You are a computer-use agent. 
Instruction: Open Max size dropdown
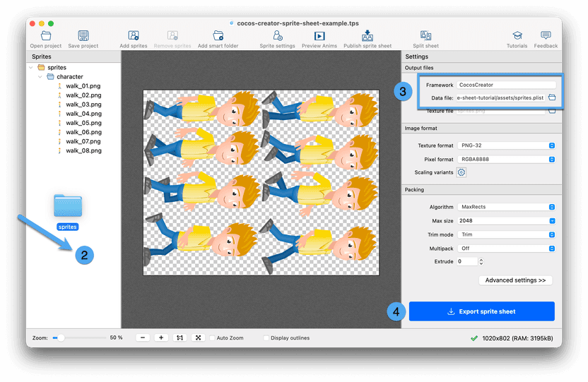pyautogui.click(x=506, y=220)
